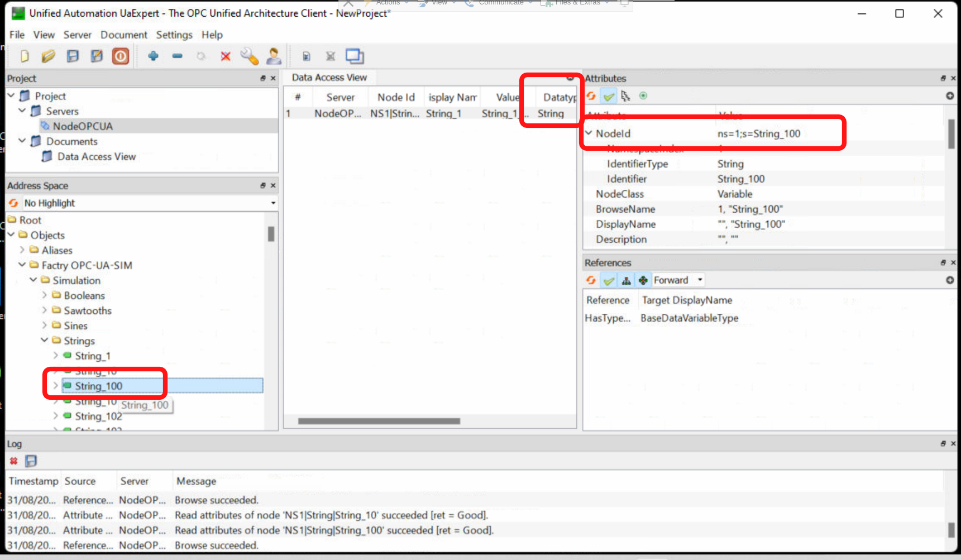
Task: Click the New Project toolbar icon
Action: point(24,56)
